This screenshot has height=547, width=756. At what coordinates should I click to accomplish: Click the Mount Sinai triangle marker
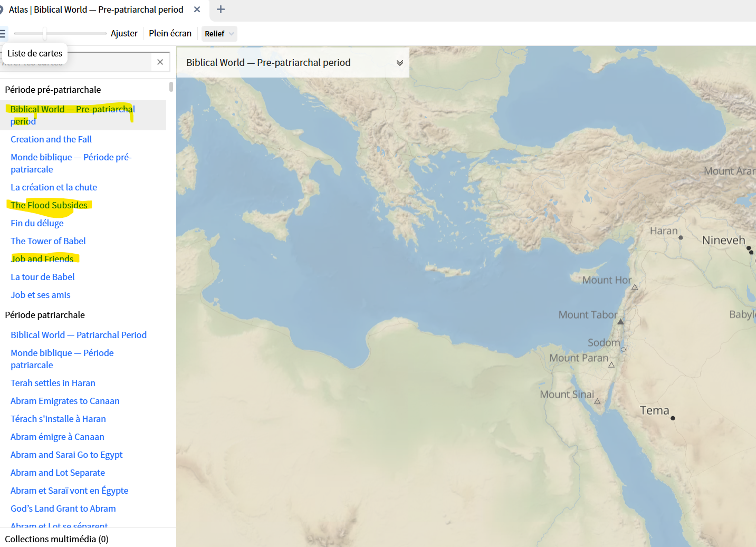point(597,401)
